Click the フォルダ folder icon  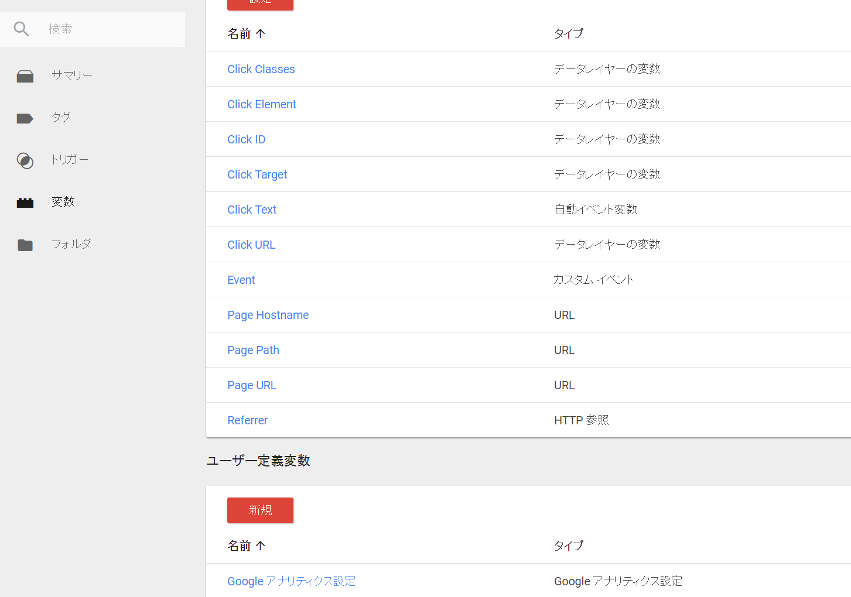click(25, 245)
